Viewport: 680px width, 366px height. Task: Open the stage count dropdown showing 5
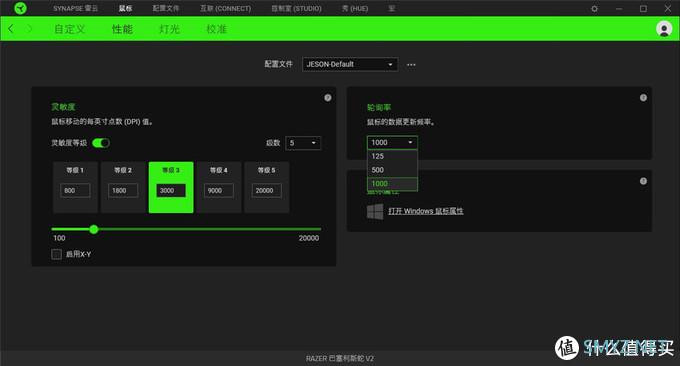tap(303, 143)
